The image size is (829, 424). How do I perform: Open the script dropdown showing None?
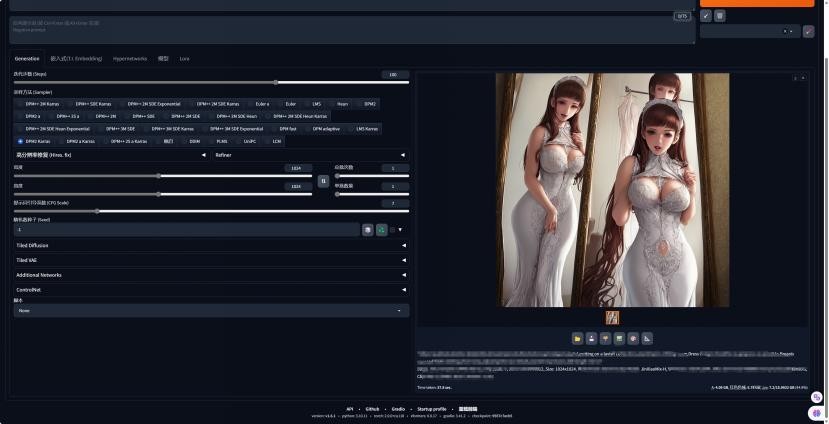(x=210, y=311)
